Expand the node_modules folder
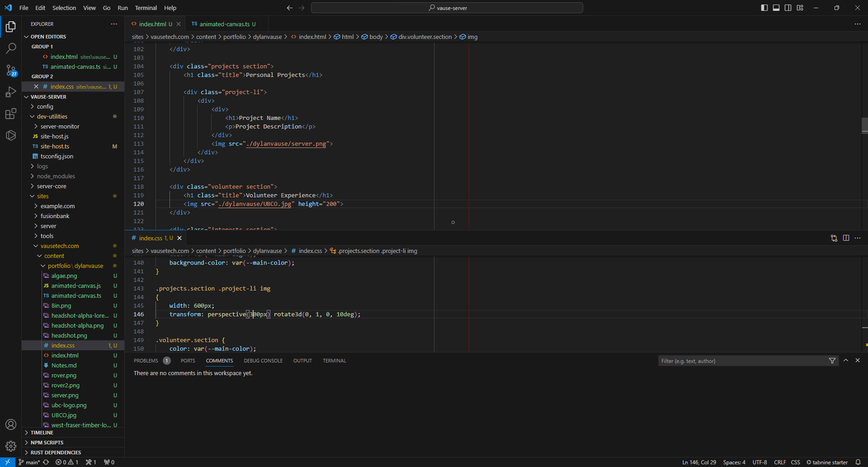 pyautogui.click(x=57, y=176)
